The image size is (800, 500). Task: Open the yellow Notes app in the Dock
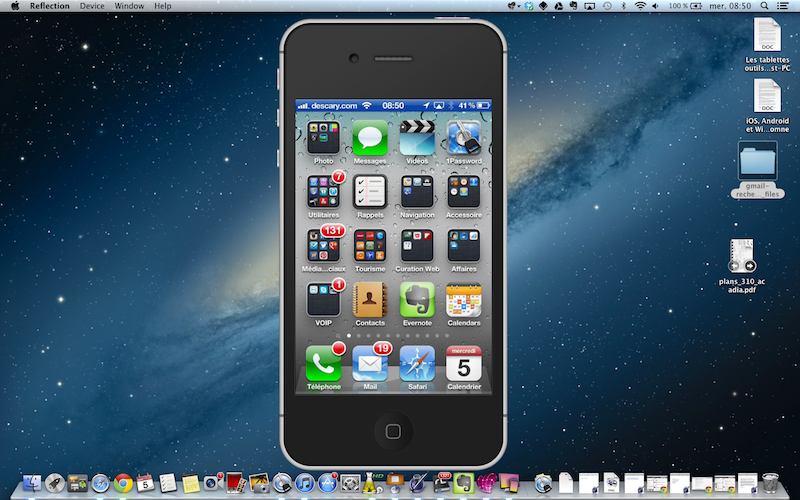tap(191, 483)
